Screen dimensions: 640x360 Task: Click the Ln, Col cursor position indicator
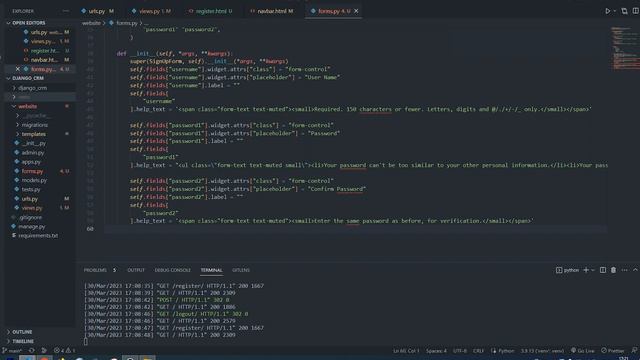[406, 351]
